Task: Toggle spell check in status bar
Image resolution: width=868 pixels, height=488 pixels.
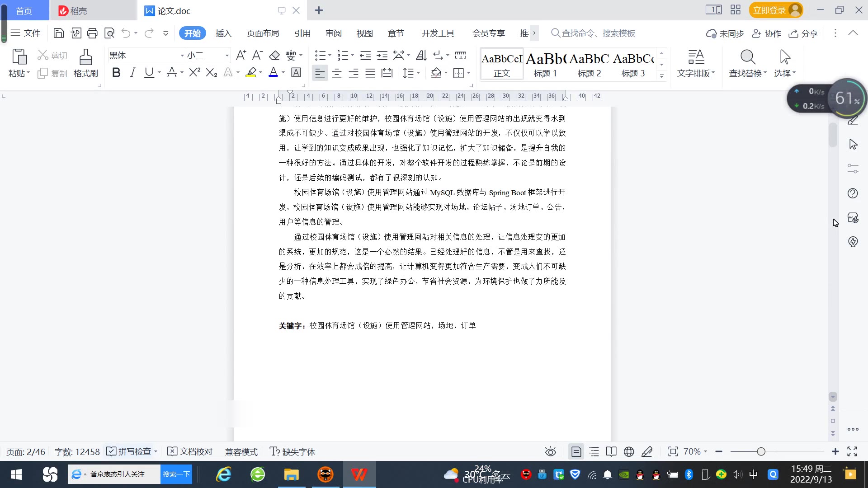Action: point(129,451)
